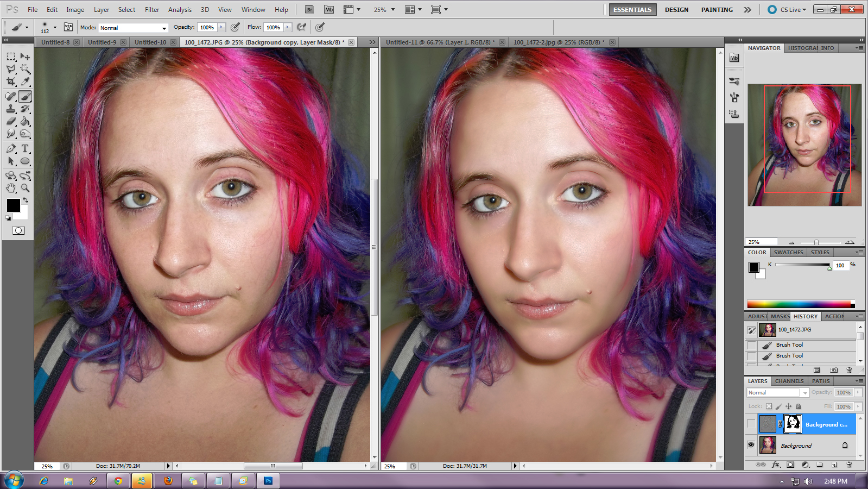Click the foreground color swatch in toolbox
The width and height of the screenshot is (868, 489).
[13, 205]
